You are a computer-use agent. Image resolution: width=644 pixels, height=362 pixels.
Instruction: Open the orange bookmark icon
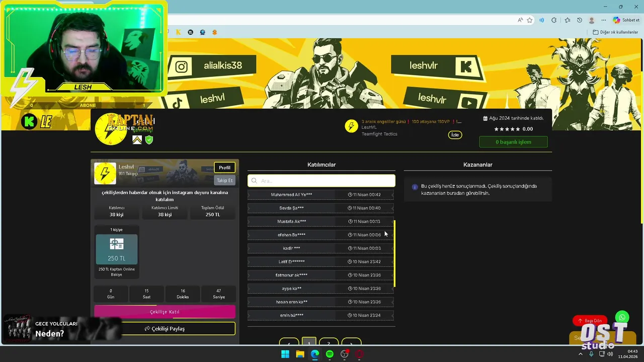(x=215, y=32)
